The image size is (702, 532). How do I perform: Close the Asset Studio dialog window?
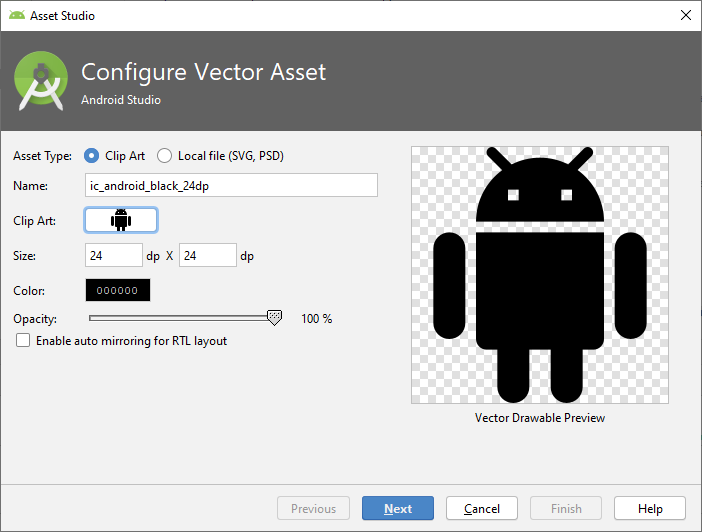[x=685, y=16]
